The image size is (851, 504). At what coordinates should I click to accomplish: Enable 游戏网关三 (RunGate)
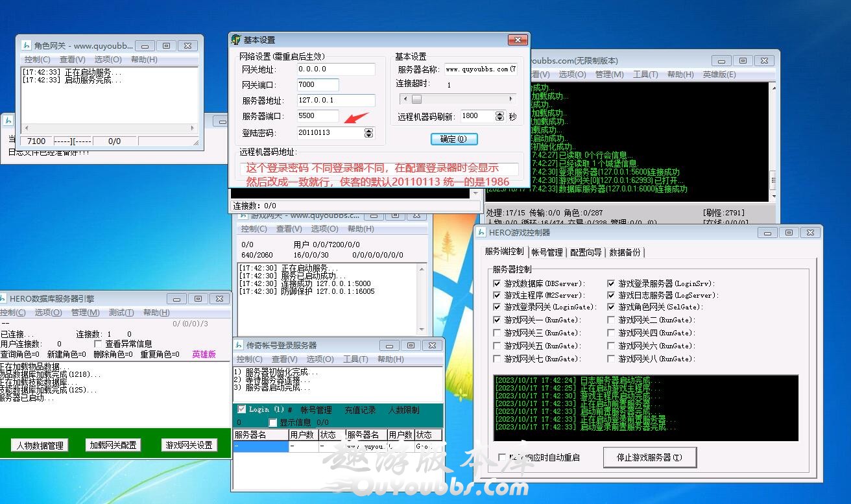tap(497, 333)
